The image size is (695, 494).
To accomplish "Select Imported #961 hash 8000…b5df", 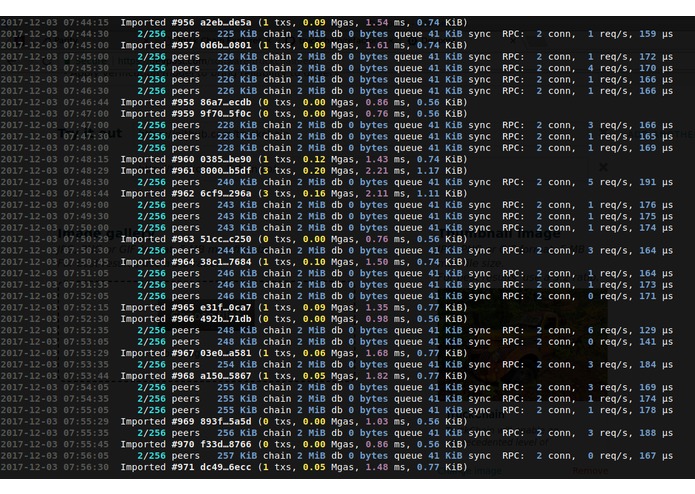I will pos(226,171).
